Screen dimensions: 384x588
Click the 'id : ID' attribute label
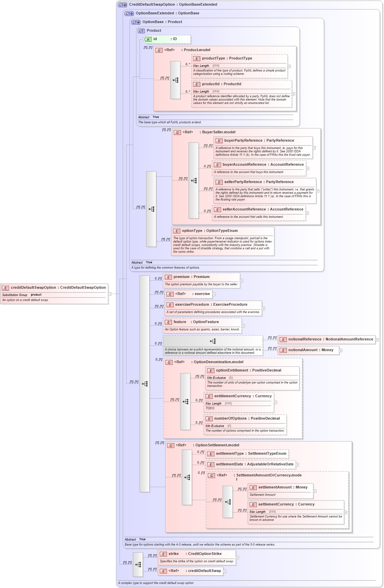pyautogui.click(x=165, y=39)
